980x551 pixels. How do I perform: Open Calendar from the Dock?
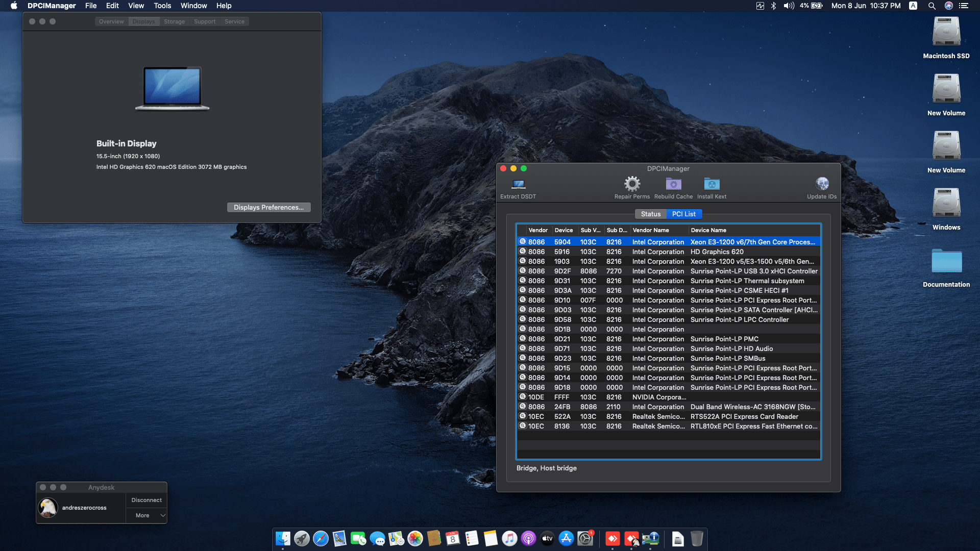[x=453, y=538]
